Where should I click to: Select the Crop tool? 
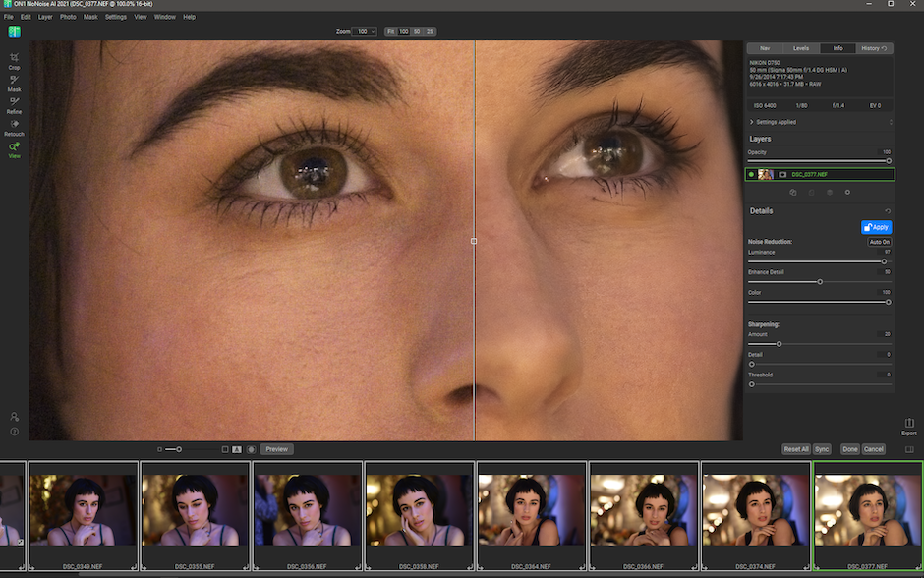14,59
